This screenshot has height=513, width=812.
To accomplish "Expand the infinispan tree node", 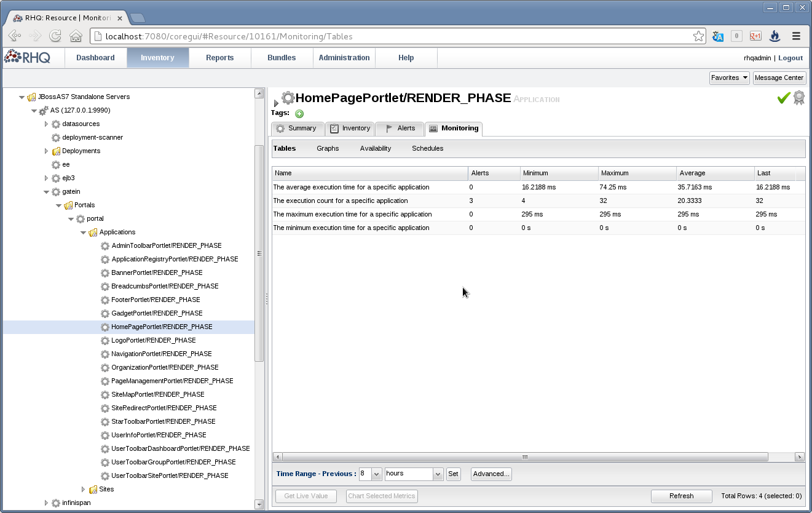I will point(46,503).
